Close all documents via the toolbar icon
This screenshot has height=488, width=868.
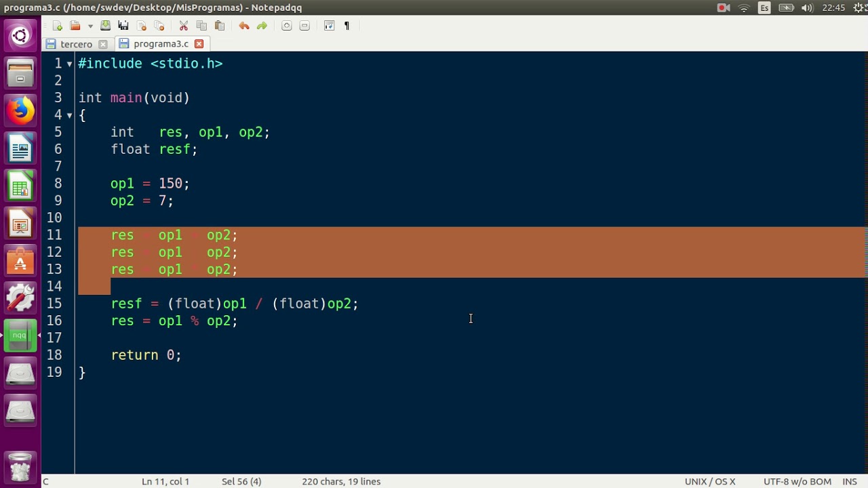159,26
